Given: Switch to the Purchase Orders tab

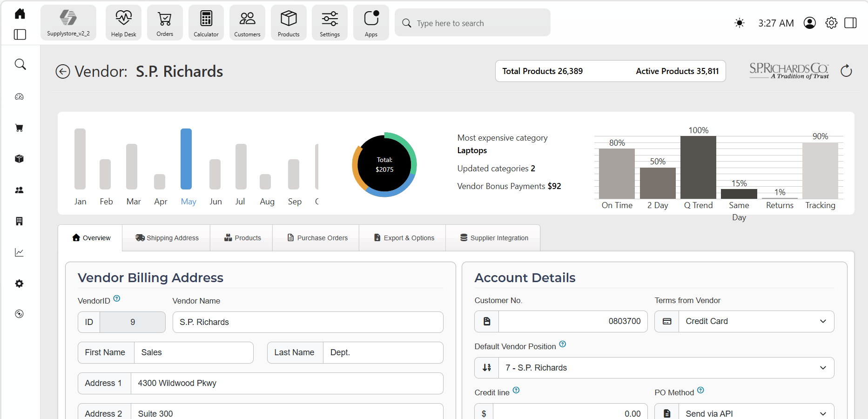Looking at the screenshot, I should [x=317, y=238].
